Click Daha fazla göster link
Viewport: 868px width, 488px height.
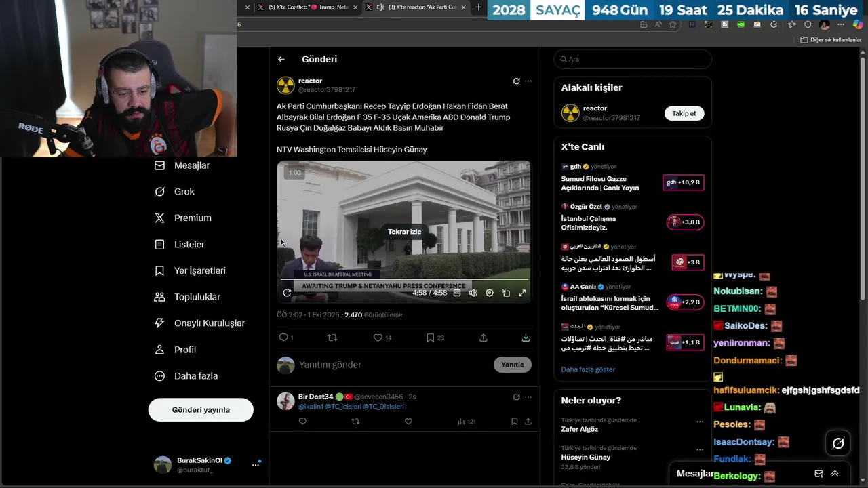point(588,369)
